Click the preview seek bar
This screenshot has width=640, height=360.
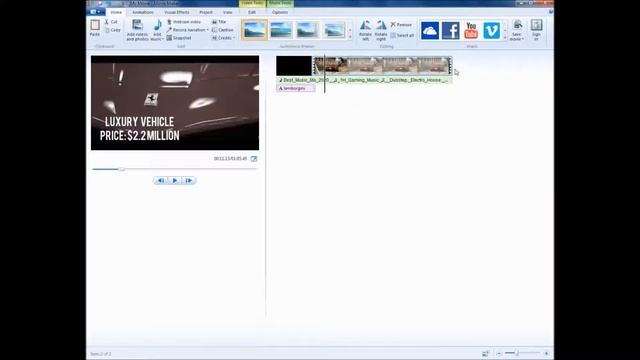175,169
